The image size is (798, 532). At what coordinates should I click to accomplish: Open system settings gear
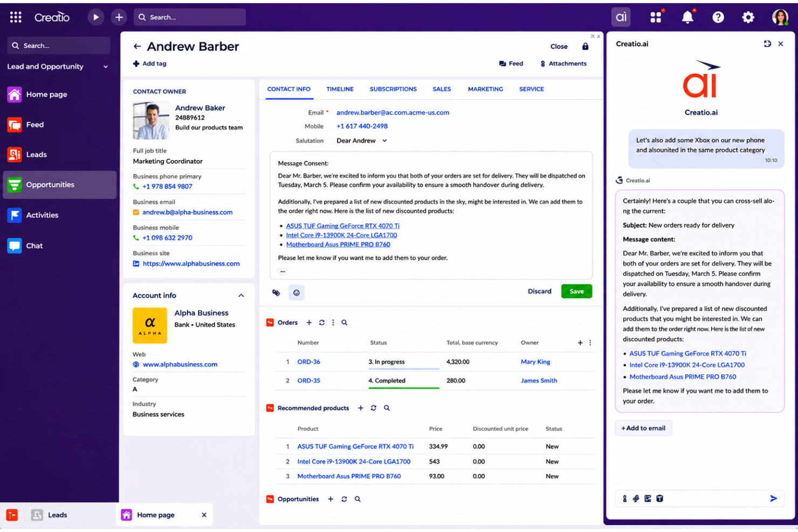click(748, 17)
